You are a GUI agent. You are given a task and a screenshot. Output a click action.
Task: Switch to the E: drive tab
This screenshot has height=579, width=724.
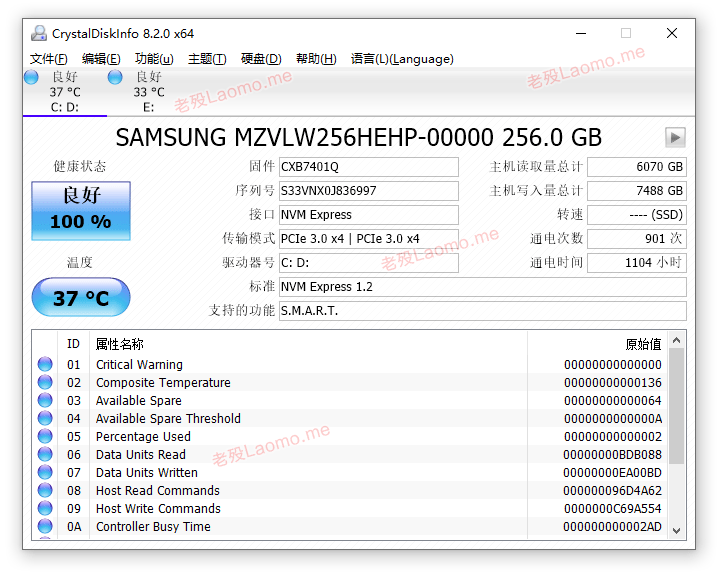pos(149,92)
